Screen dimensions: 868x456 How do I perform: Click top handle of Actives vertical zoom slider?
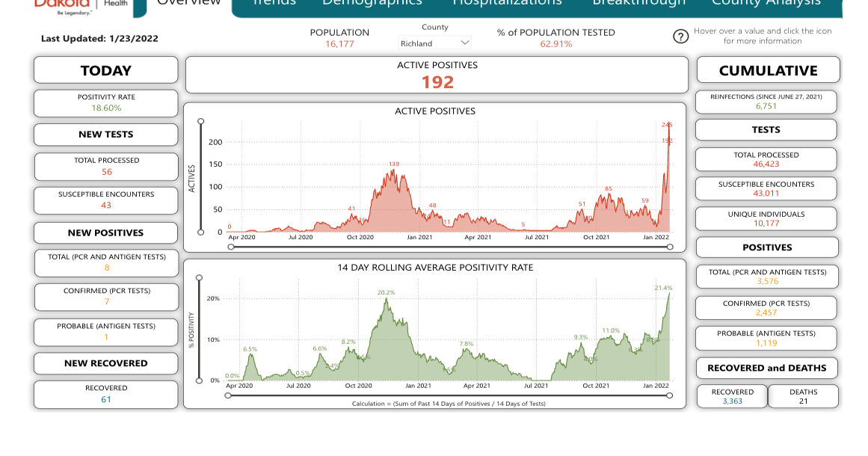200,121
